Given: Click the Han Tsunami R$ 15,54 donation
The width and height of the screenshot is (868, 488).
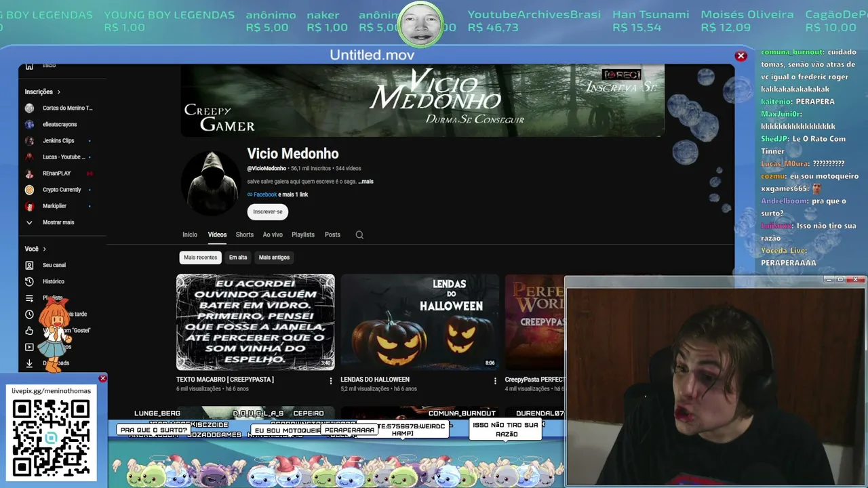Looking at the screenshot, I should coord(650,21).
